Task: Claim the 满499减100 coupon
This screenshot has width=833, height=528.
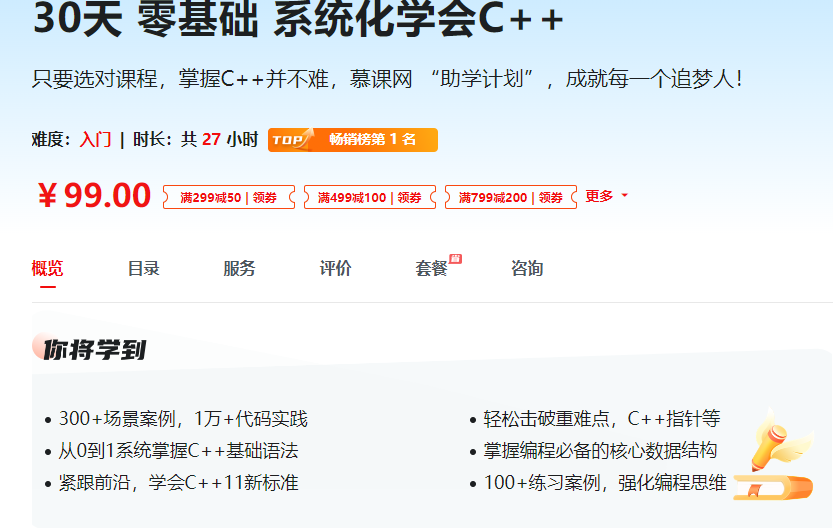Action: click(370, 197)
